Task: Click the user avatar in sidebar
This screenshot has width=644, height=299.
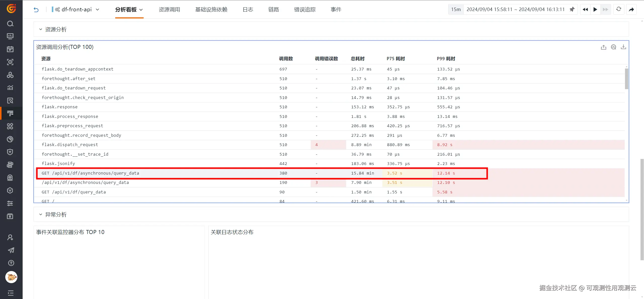Action: 11,277
